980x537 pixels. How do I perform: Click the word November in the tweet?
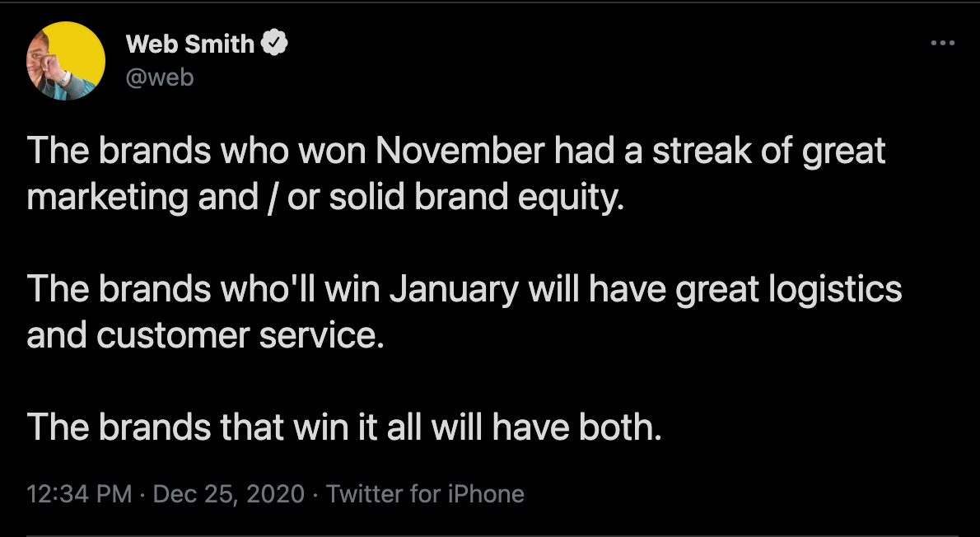pos(460,151)
